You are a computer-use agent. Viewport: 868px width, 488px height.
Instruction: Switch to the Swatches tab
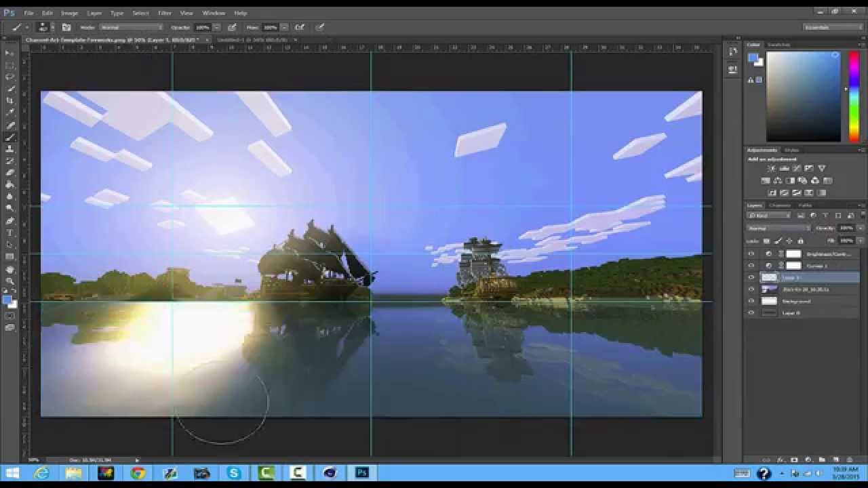(x=778, y=44)
